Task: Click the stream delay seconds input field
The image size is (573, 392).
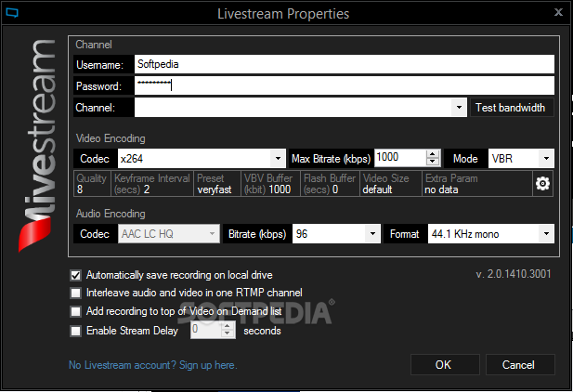Action: [x=206, y=330]
